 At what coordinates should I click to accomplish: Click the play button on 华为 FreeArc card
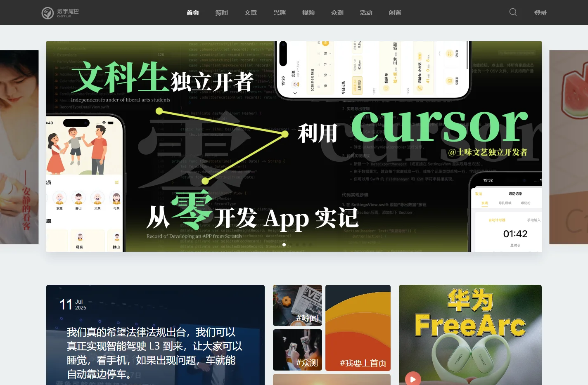(413, 378)
